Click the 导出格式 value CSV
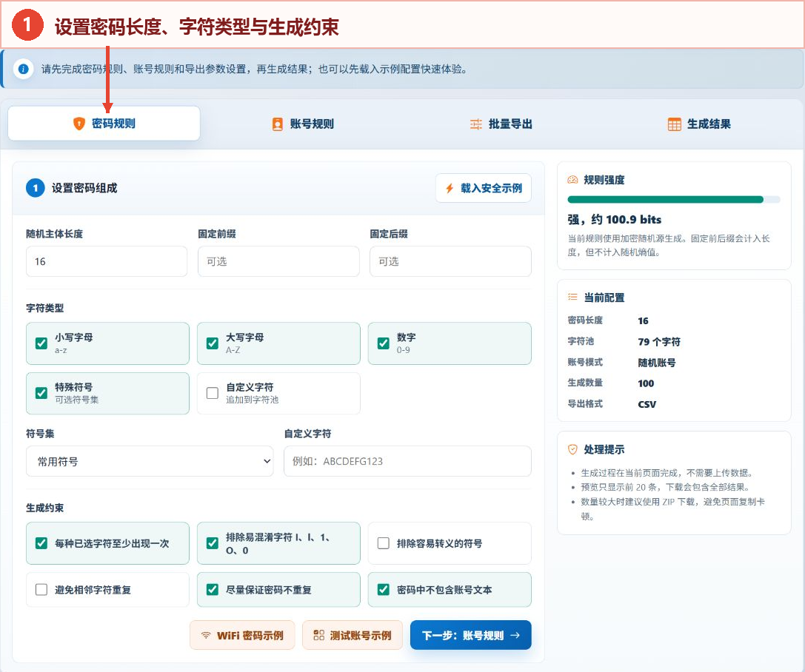Image resolution: width=805 pixels, height=672 pixels. pos(647,404)
